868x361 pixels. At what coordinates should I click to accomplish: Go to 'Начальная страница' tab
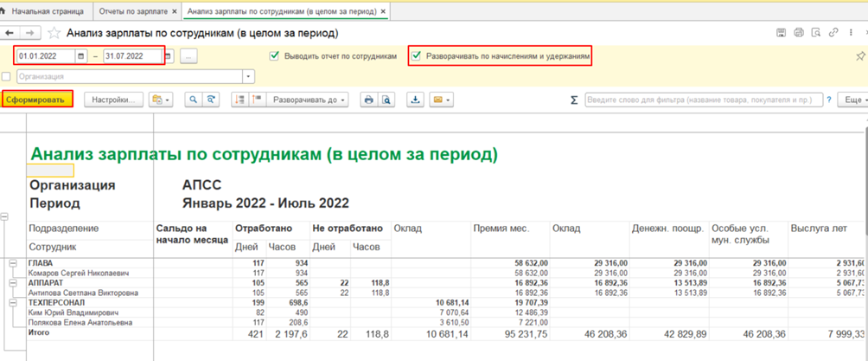(48, 12)
